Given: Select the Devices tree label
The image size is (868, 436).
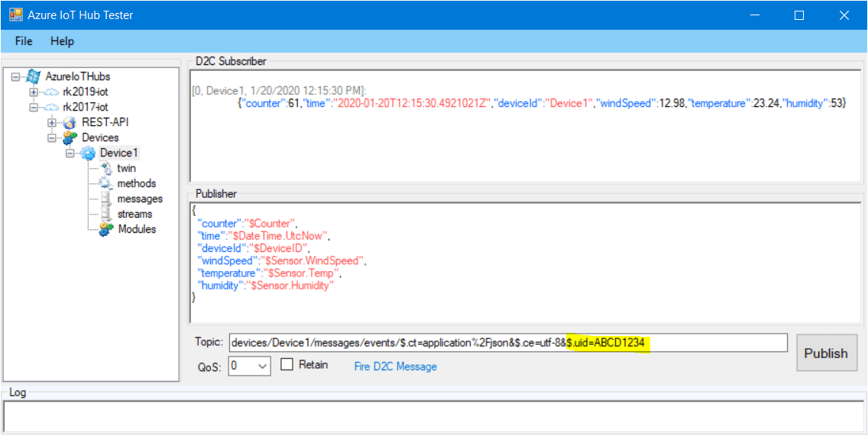Looking at the screenshot, I should tap(100, 137).
